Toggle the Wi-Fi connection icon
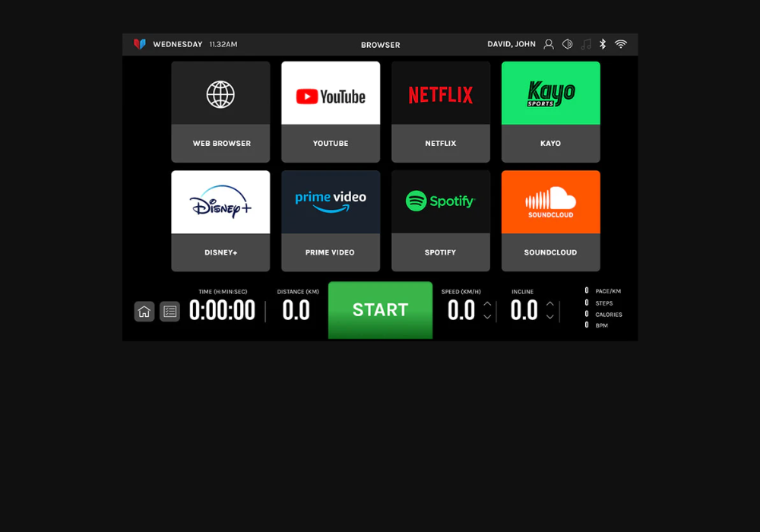This screenshot has width=760, height=532. 621,44
